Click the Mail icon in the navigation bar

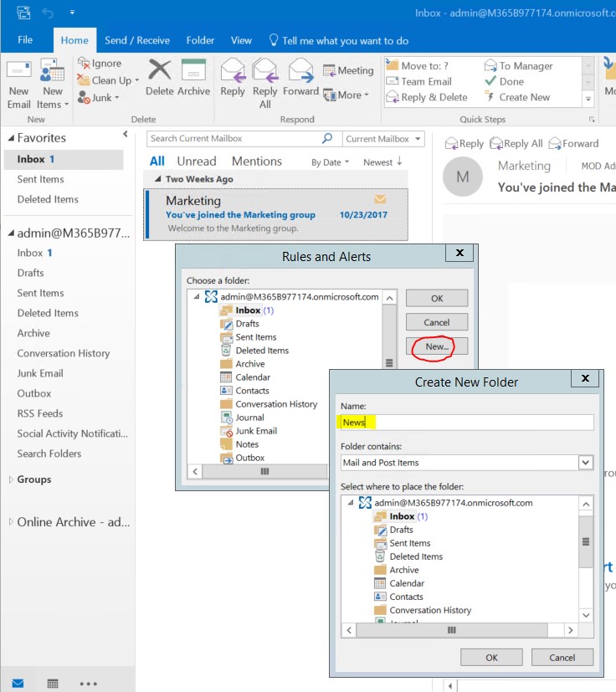click(18, 684)
